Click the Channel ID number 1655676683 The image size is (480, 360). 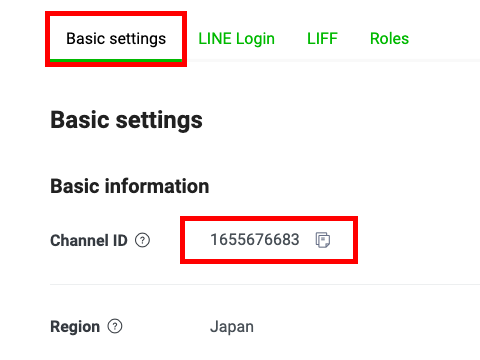tap(255, 240)
